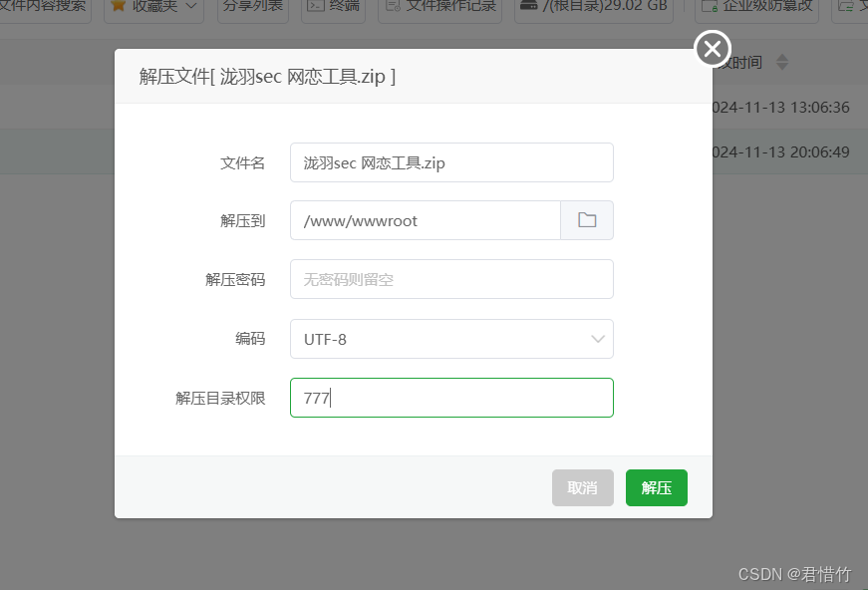
Task: Open the 编码 UTF-8 dropdown
Action: click(x=451, y=339)
